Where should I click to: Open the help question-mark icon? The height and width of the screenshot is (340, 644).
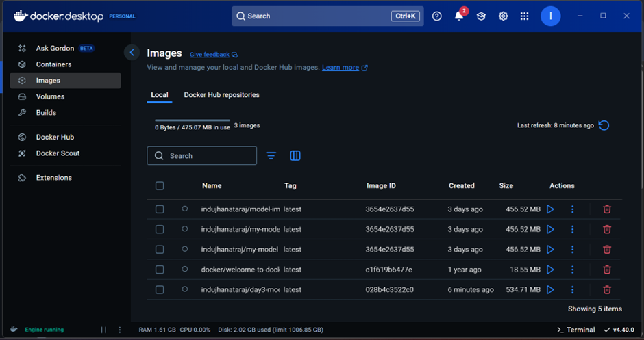click(x=437, y=16)
